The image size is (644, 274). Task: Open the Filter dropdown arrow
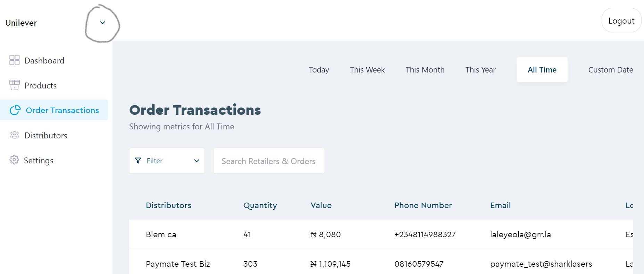pos(196,161)
